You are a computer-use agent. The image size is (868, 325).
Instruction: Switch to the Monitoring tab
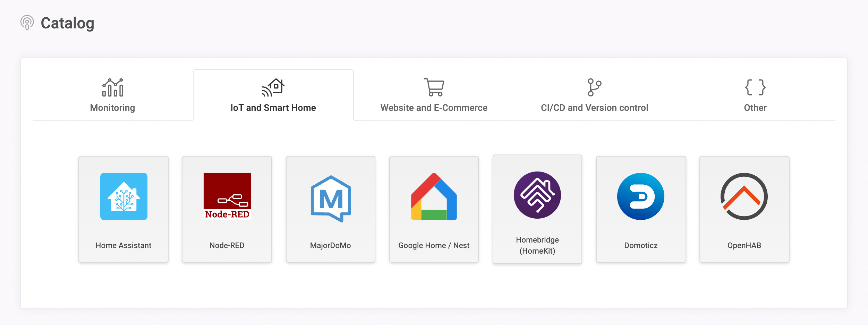coord(112,95)
